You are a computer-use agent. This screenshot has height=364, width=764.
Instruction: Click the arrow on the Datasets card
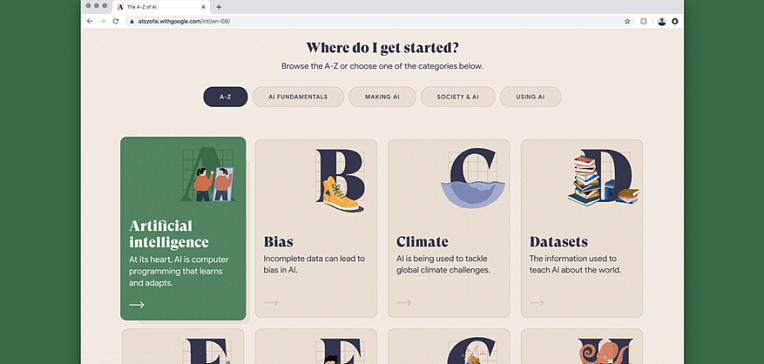coord(536,302)
